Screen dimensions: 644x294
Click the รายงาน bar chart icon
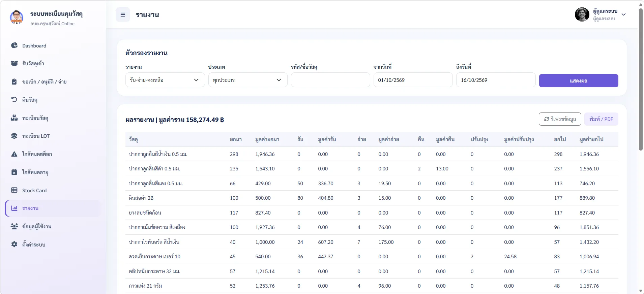coord(14,208)
